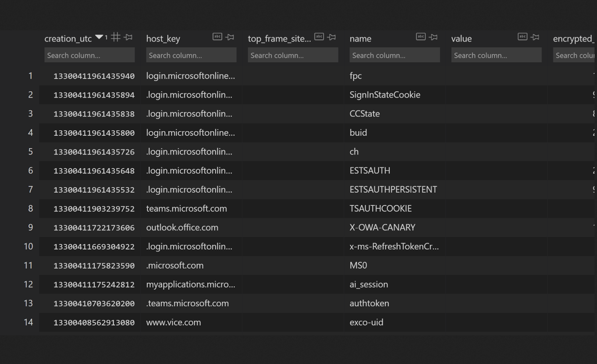Click the ESTSAUTH name cell
The width and height of the screenshot is (597, 364).
tap(370, 170)
